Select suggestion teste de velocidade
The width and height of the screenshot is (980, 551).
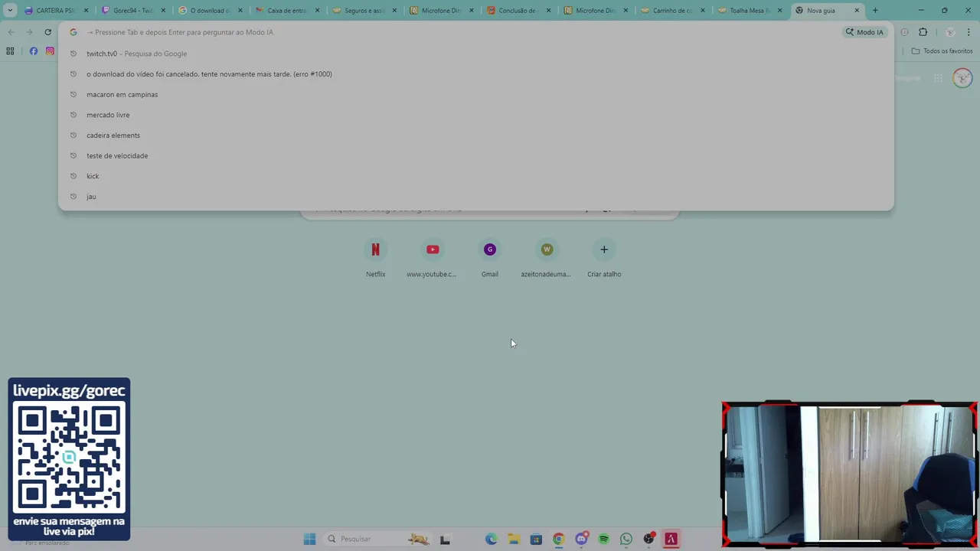click(x=475, y=155)
